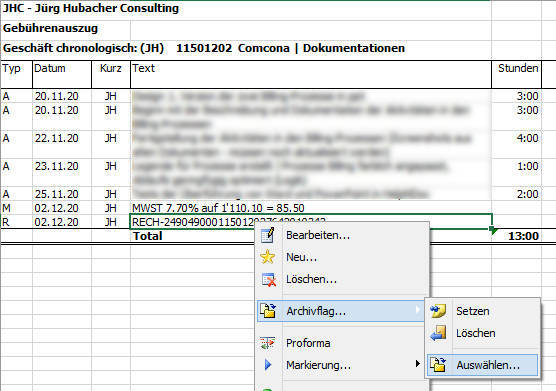Screen dimensions: 556x391
Task: Click the blue Markierung triangle icon
Action: pyautogui.click(x=268, y=365)
